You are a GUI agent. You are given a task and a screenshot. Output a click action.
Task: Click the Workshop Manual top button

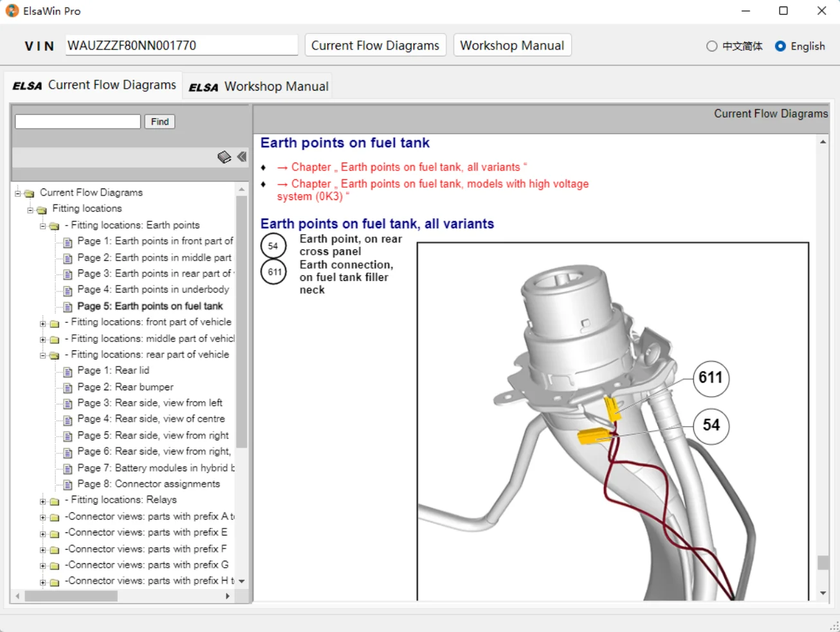coord(512,46)
